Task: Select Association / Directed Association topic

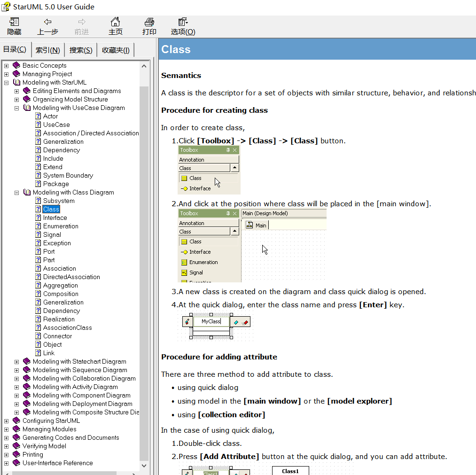Action: [x=91, y=133]
